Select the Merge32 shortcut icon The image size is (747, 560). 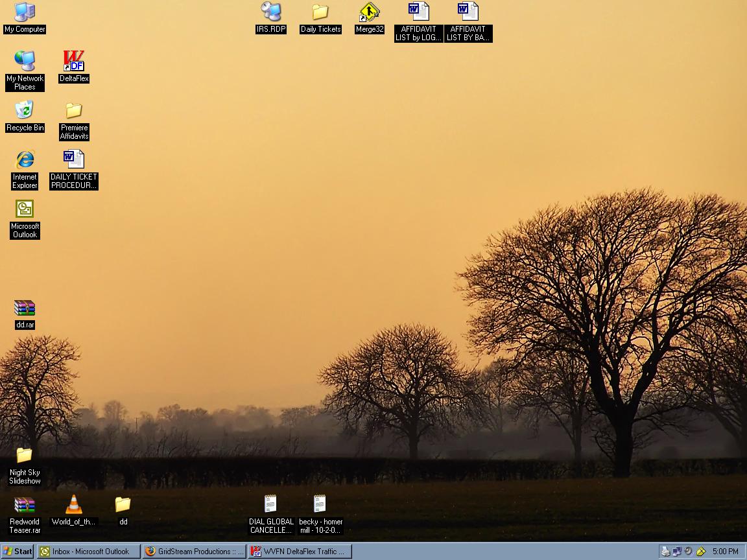pos(370,12)
